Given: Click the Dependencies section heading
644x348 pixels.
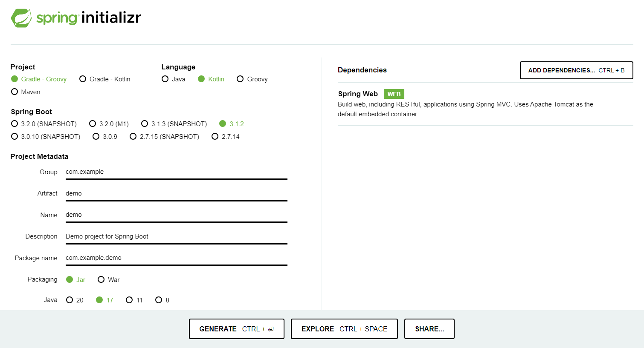Looking at the screenshot, I should point(362,70).
